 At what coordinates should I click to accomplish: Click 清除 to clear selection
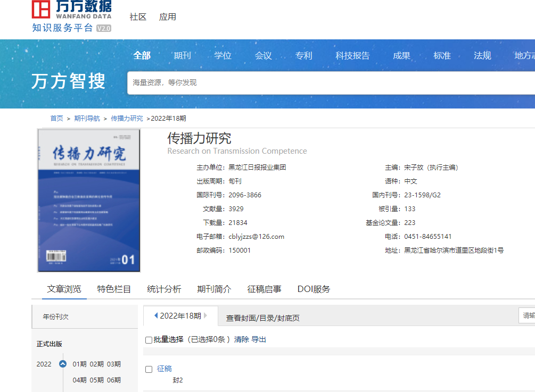pos(241,339)
